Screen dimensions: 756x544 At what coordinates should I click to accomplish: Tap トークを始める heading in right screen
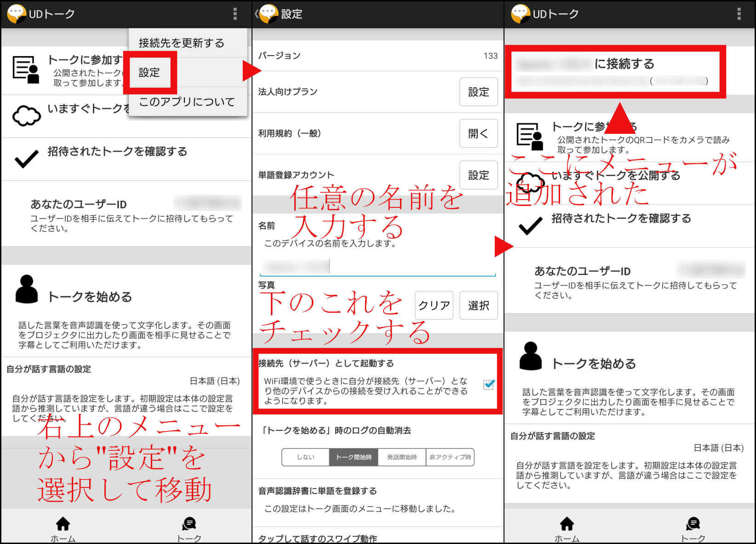click(x=594, y=363)
